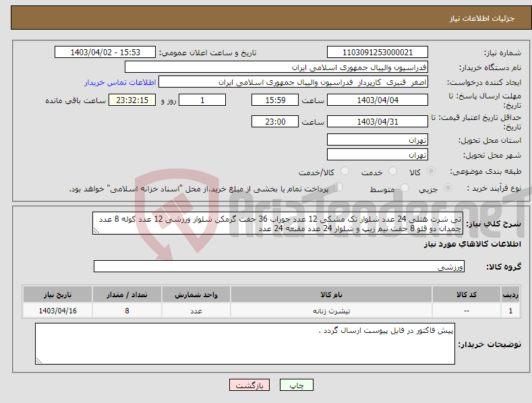Open the اطلاعات تماس خریدار link
This screenshot has height=403, width=532.
[120, 82]
